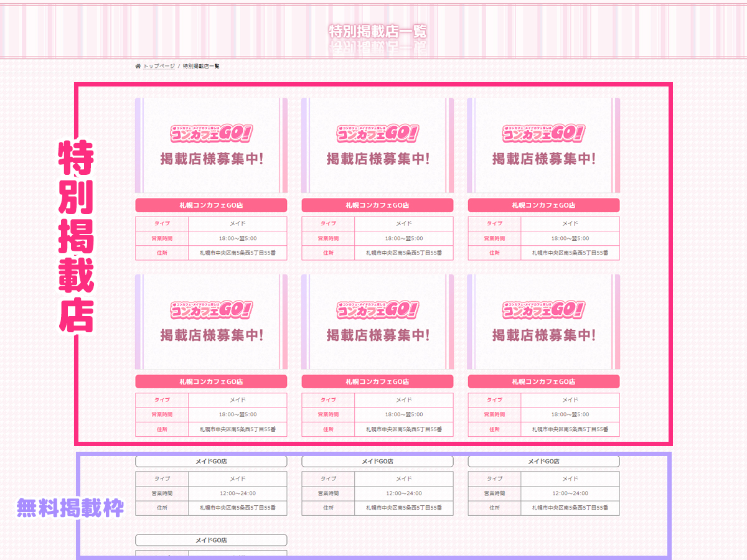Select 札幌コンカフェGO店 title in bottom-right card

tap(543, 382)
